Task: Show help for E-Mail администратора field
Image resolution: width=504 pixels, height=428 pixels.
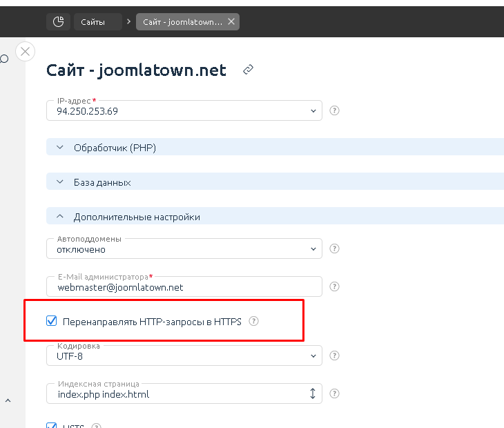Action: 334,286
